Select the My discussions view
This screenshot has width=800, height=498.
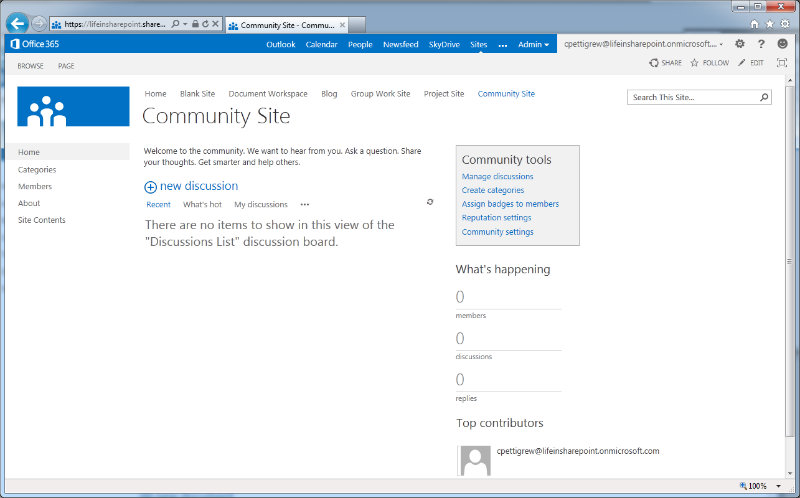tap(261, 205)
